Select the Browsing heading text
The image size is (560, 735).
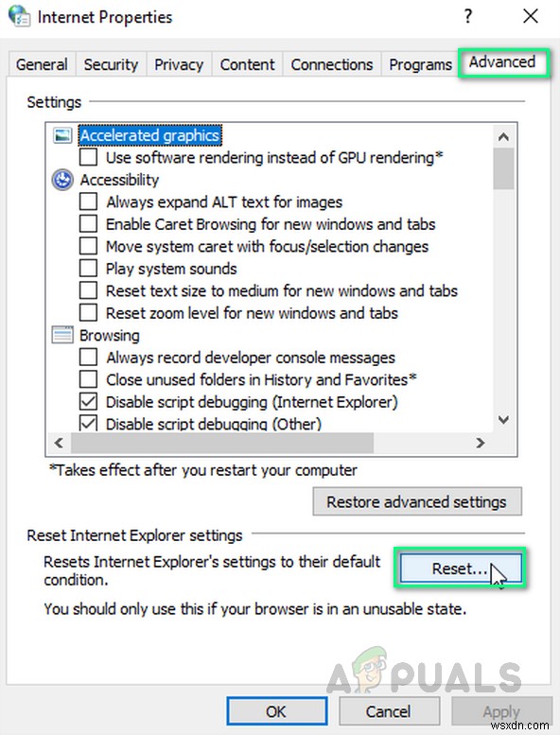tap(109, 335)
